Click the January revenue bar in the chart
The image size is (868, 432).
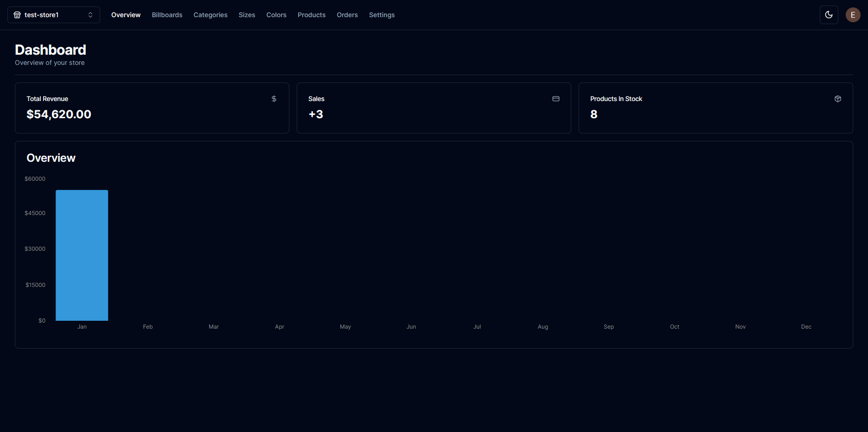coord(82,255)
